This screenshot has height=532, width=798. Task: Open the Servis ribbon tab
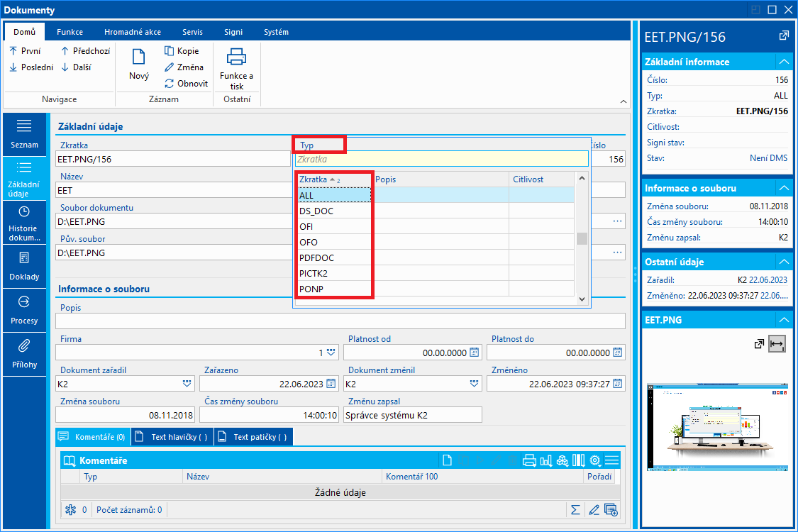coord(192,31)
